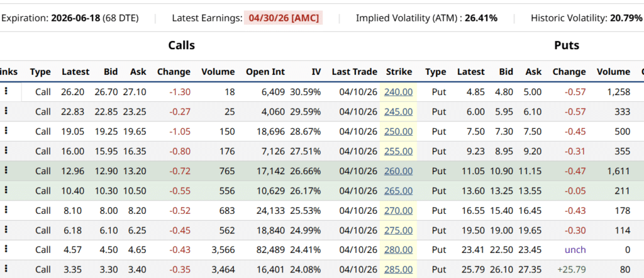Click the 18,696 open interest value
This screenshot has height=278, width=644.
click(x=270, y=131)
